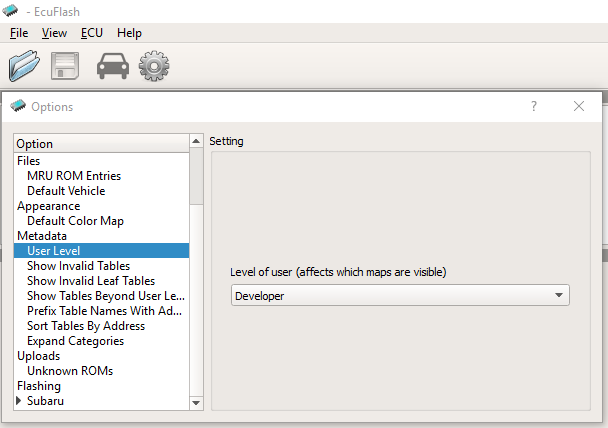Select Unknown ROMs option
This screenshot has width=608, height=428.
click(70, 371)
